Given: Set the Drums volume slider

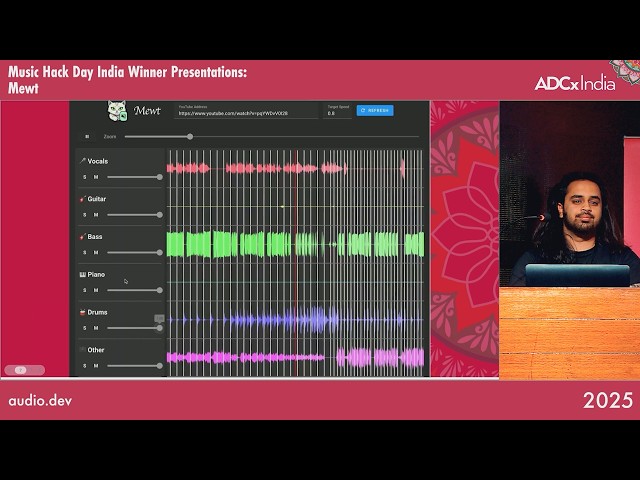Looking at the screenshot, I should pos(135,328).
